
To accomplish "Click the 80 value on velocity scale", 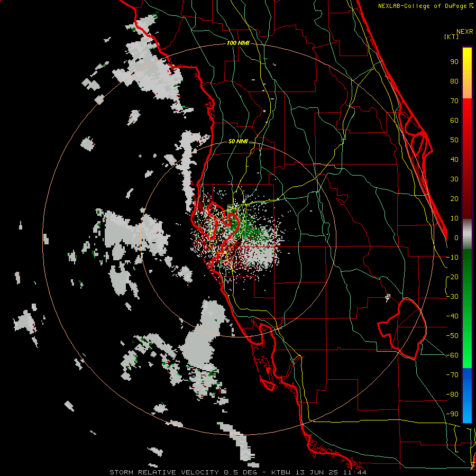I will click(454, 81).
